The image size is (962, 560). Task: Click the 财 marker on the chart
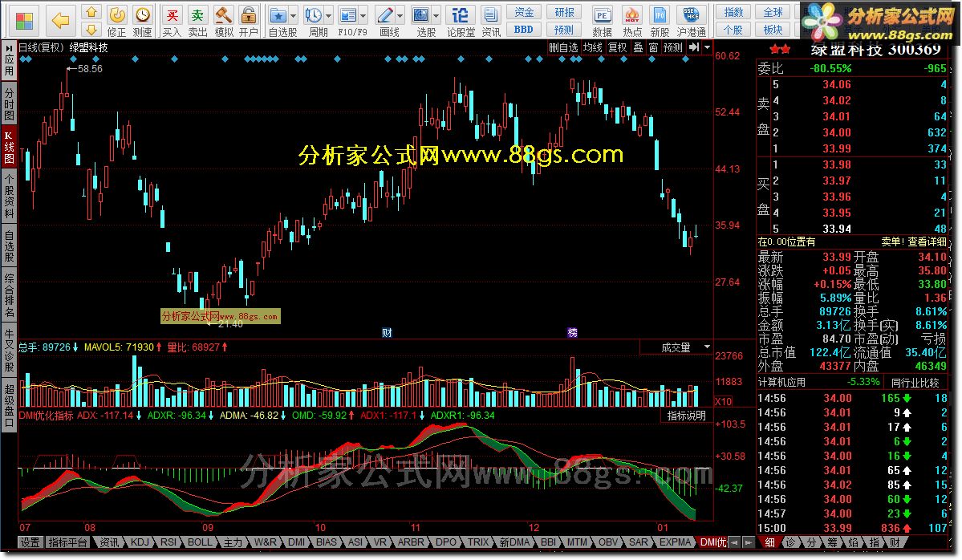388,332
